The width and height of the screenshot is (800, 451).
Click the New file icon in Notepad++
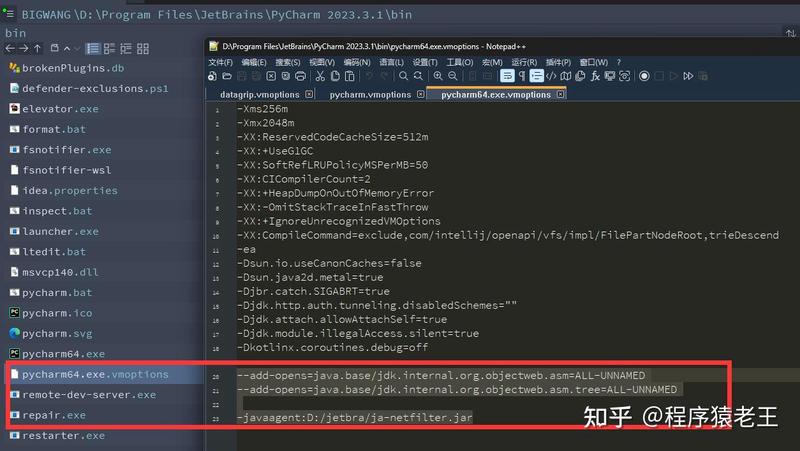point(212,76)
